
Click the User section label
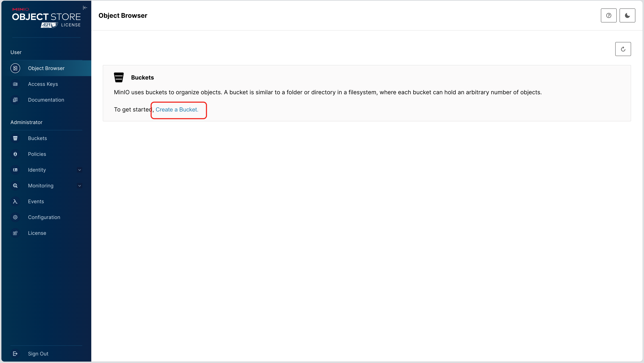coord(16,52)
